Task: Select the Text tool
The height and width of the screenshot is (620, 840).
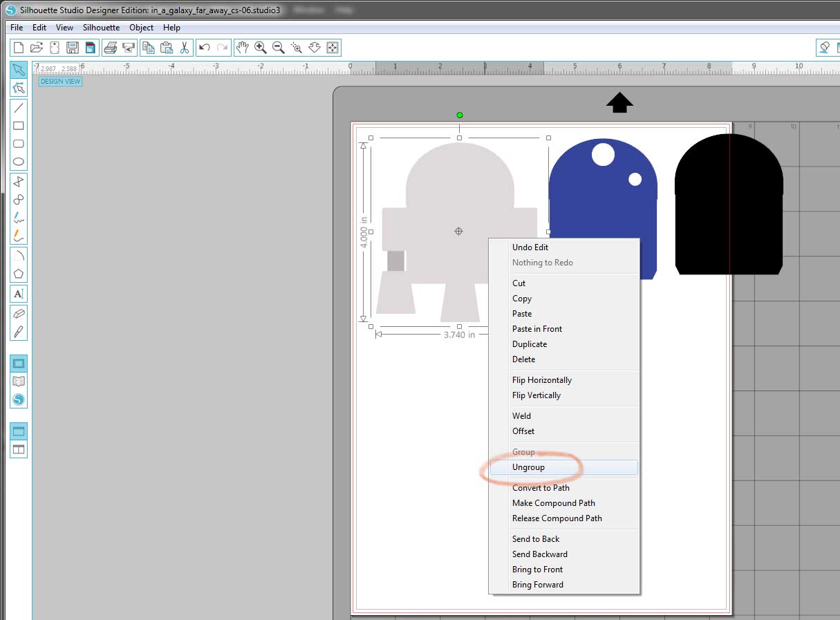Action: (19, 294)
